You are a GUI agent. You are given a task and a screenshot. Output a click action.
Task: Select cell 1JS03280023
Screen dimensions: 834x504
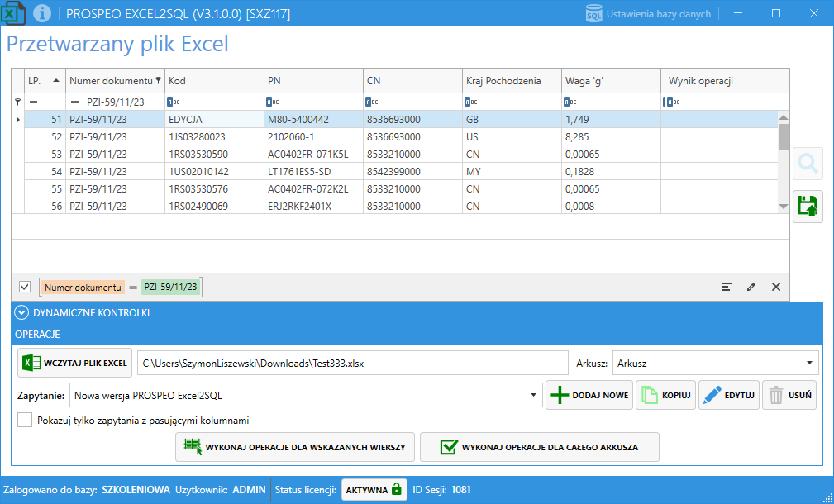pos(214,137)
